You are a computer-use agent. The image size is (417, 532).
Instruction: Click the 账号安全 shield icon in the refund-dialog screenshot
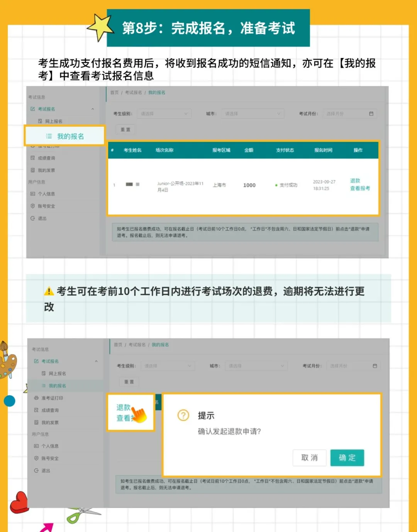click(x=36, y=458)
